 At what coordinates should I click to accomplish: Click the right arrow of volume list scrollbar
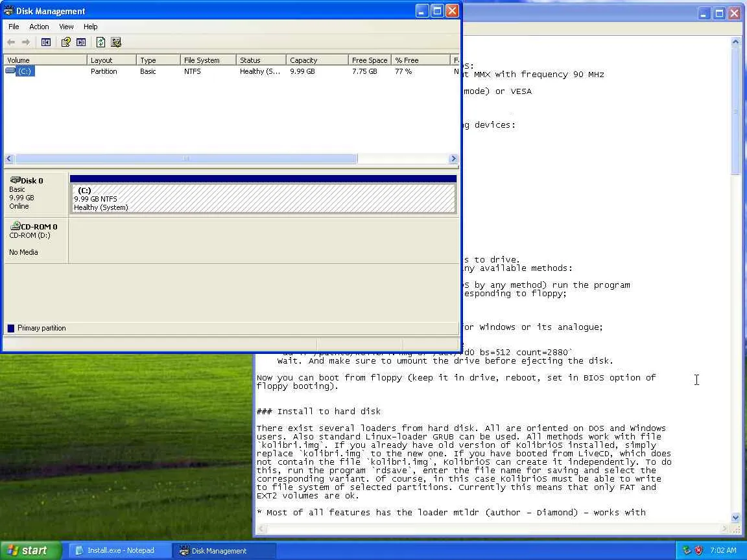click(453, 159)
